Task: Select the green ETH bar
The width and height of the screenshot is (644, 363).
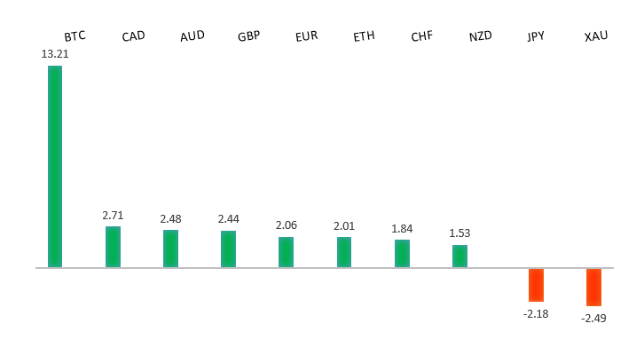Action: click(344, 252)
